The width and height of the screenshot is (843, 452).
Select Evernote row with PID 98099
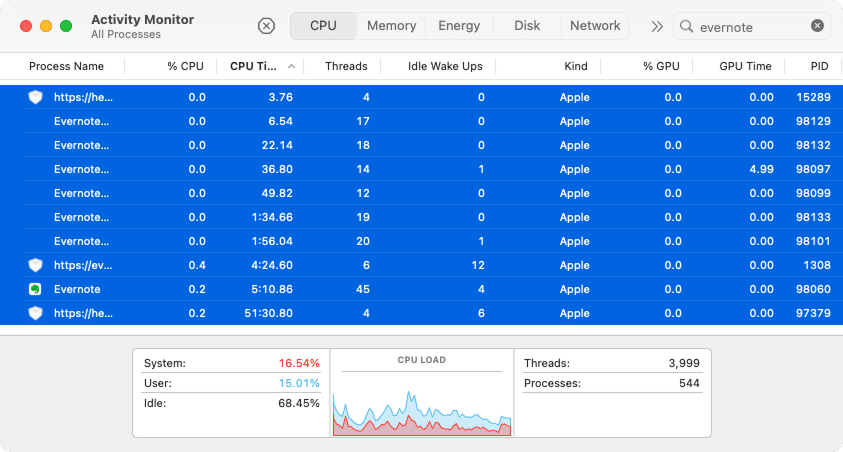pos(422,193)
